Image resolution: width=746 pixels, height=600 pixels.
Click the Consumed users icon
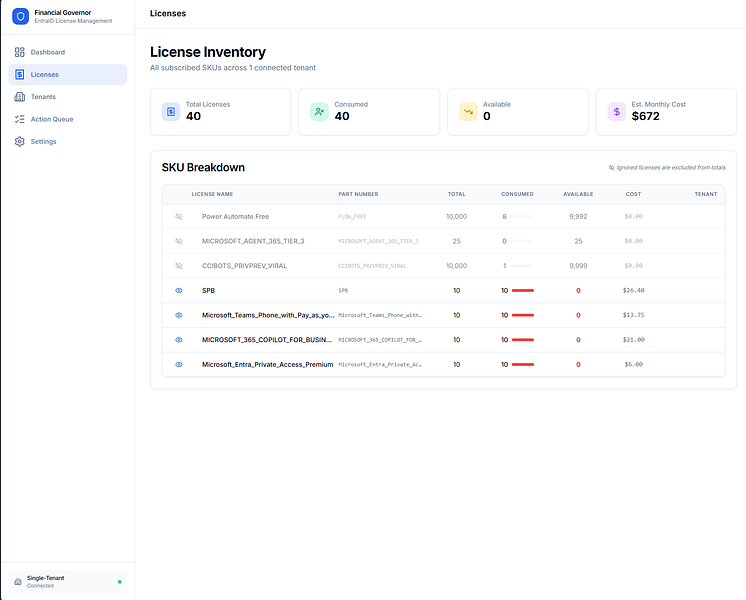319,112
